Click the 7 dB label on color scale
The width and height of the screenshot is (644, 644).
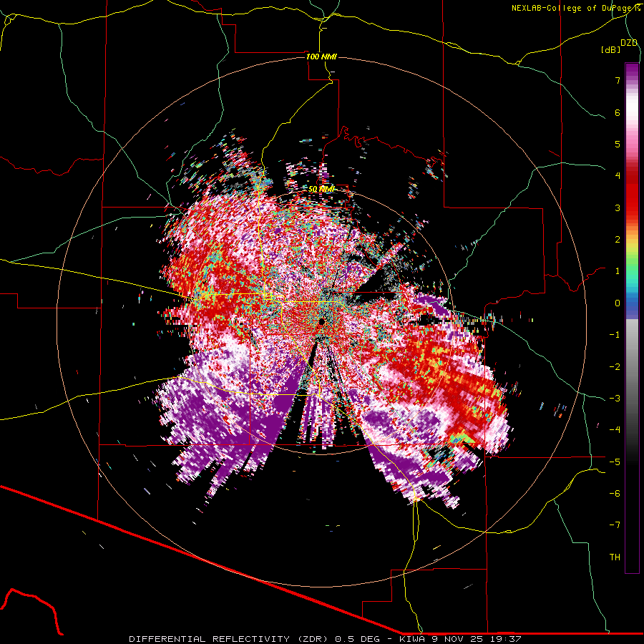[x=618, y=80]
